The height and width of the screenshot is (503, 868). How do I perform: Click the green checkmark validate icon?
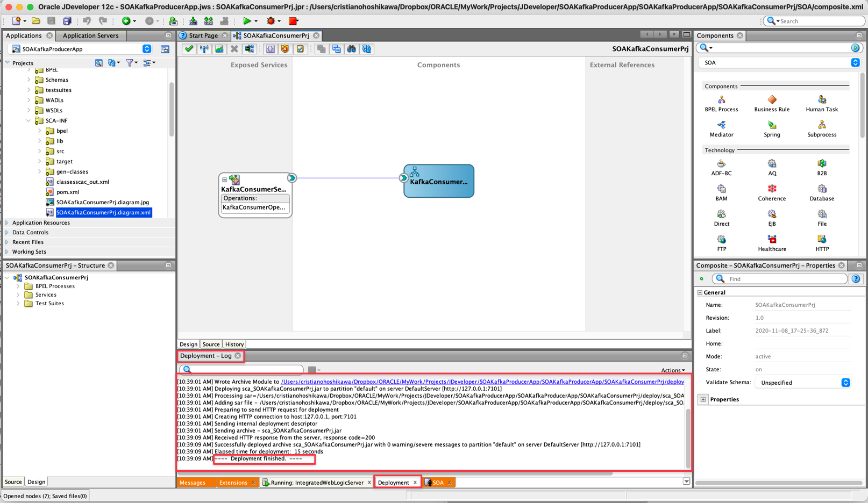click(x=189, y=49)
